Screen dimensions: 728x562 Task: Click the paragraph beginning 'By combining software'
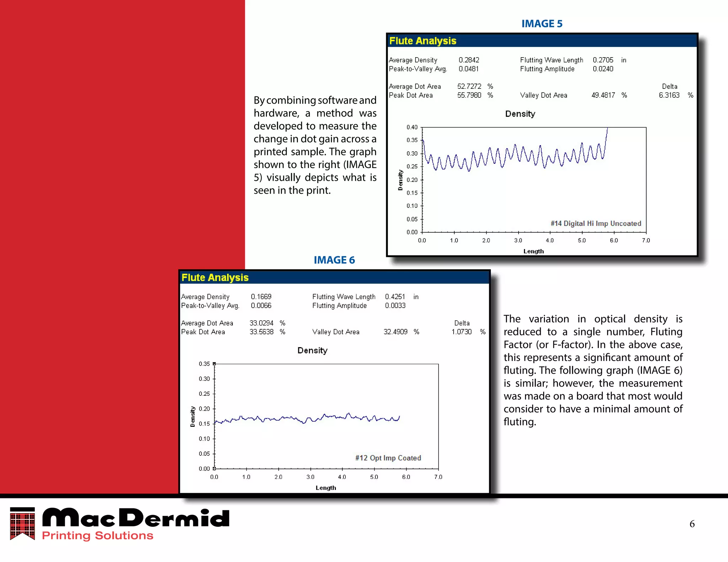point(315,145)
